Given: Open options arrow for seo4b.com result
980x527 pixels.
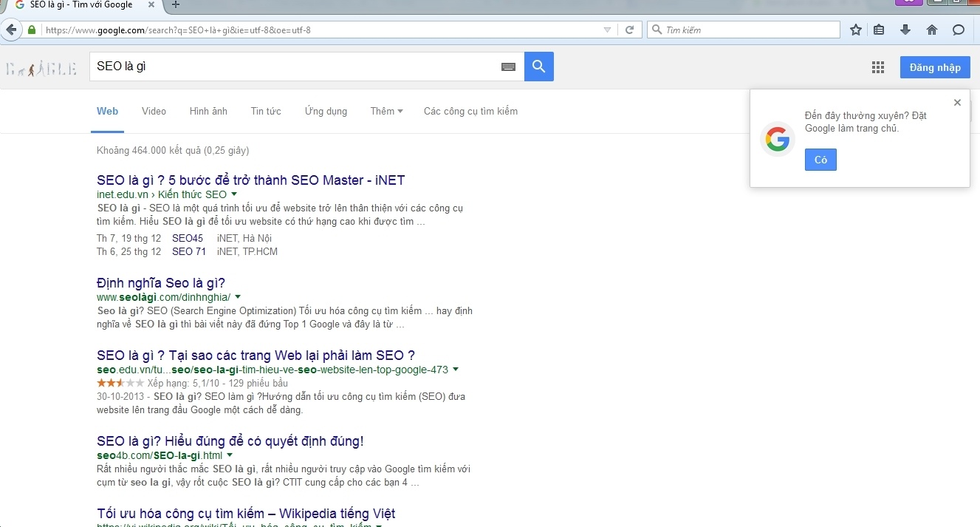Looking at the screenshot, I should 230,455.
